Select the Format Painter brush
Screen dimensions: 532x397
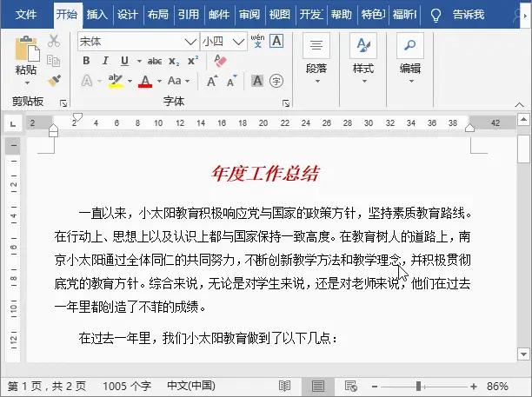click(54, 80)
